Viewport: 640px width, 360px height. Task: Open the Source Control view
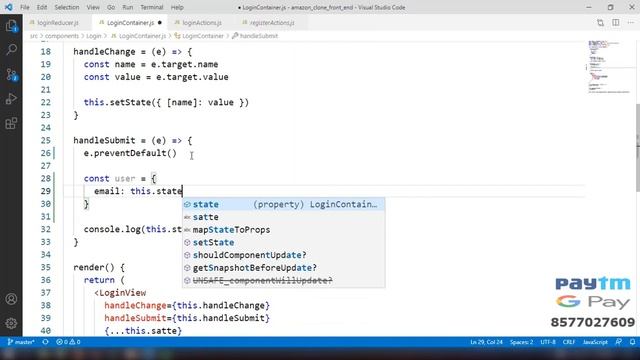pos(11,74)
